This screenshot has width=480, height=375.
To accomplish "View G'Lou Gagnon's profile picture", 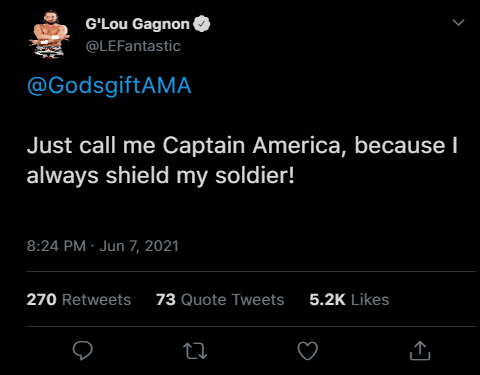I will (x=50, y=36).
